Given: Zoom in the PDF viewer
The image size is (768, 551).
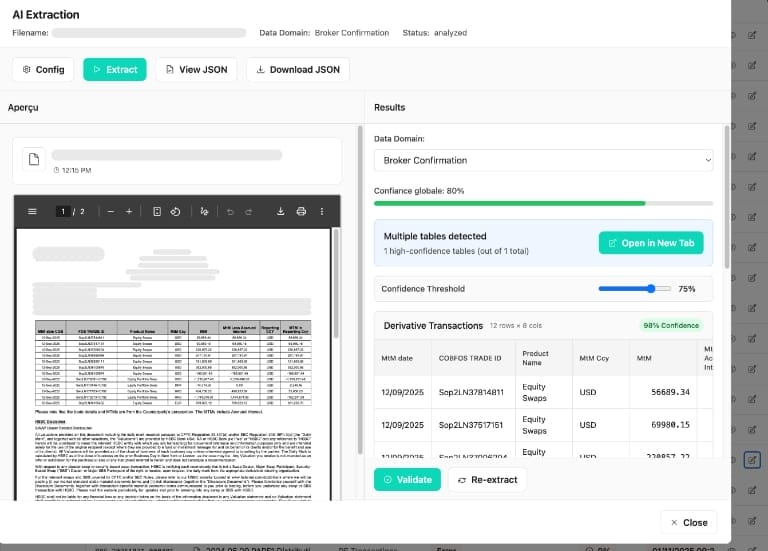Looking at the screenshot, I should click(129, 212).
